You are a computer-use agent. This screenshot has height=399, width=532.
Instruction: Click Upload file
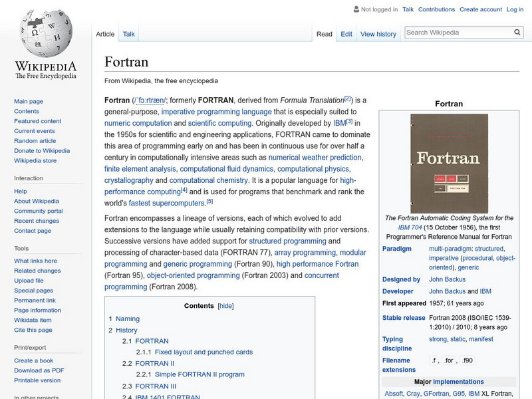click(x=29, y=280)
